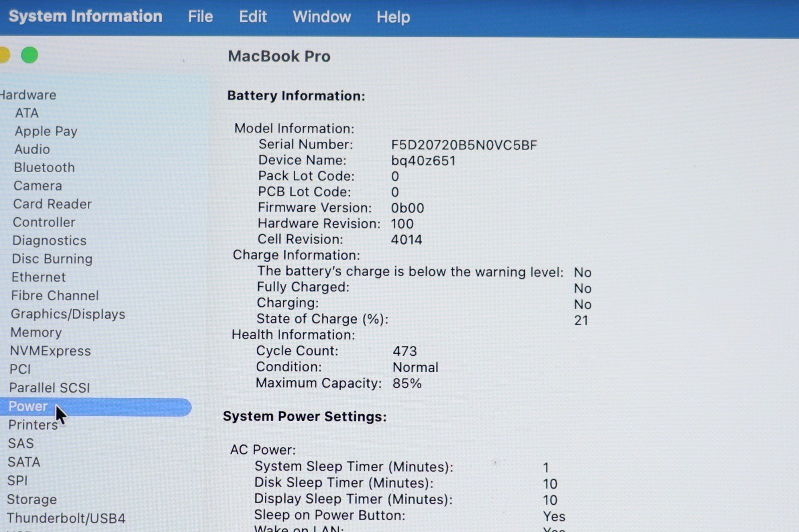
Task: Open the Help menu
Action: click(393, 17)
